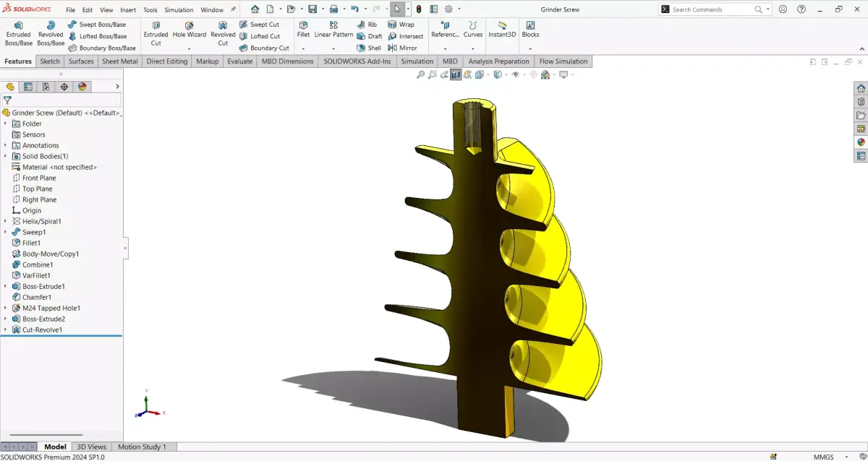The width and height of the screenshot is (868, 461).
Task: Pin the menu bar with pushpin
Action: (x=233, y=10)
